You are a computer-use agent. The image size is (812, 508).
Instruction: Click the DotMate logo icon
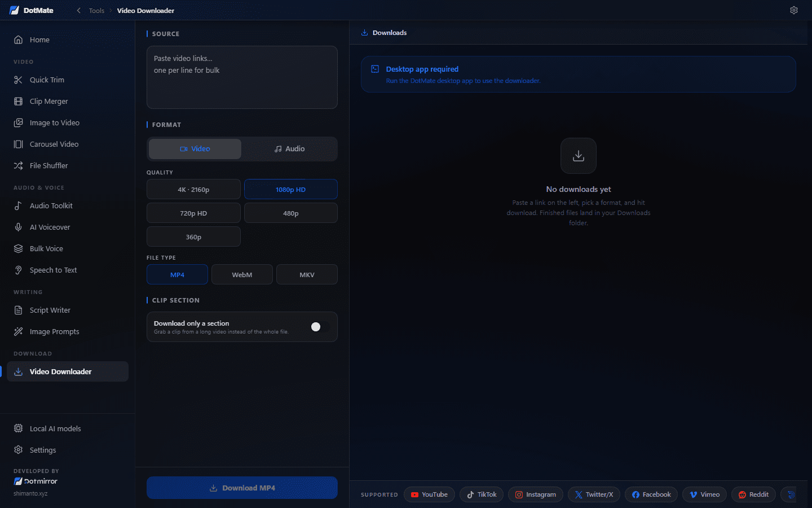click(x=14, y=10)
